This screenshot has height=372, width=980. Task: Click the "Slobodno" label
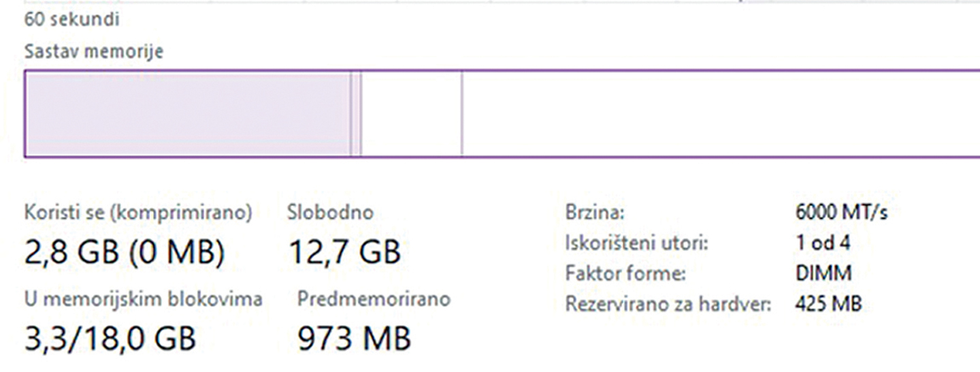tap(330, 213)
